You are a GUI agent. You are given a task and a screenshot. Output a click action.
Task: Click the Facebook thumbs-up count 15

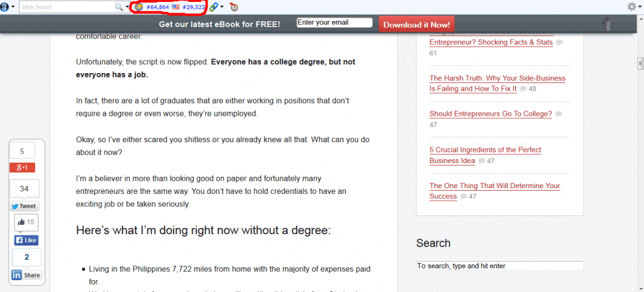coord(26,223)
